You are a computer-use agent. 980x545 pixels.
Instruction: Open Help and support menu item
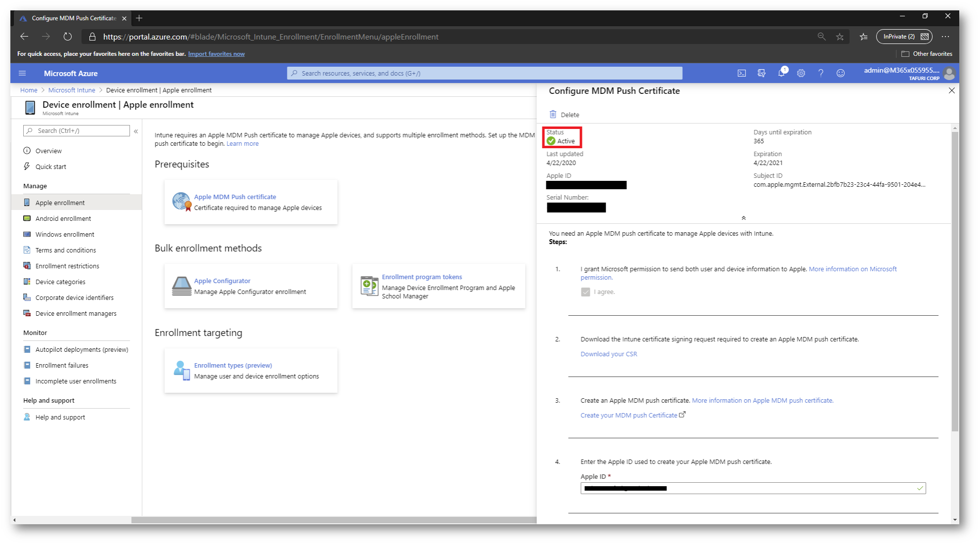pyautogui.click(x=77, y=417)
